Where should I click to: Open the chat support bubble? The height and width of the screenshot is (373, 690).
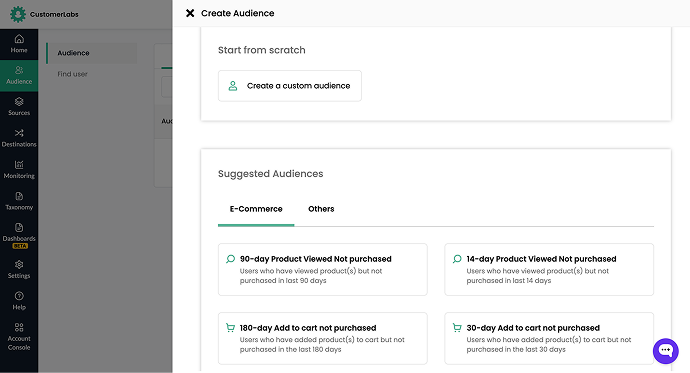click(666, 351)
